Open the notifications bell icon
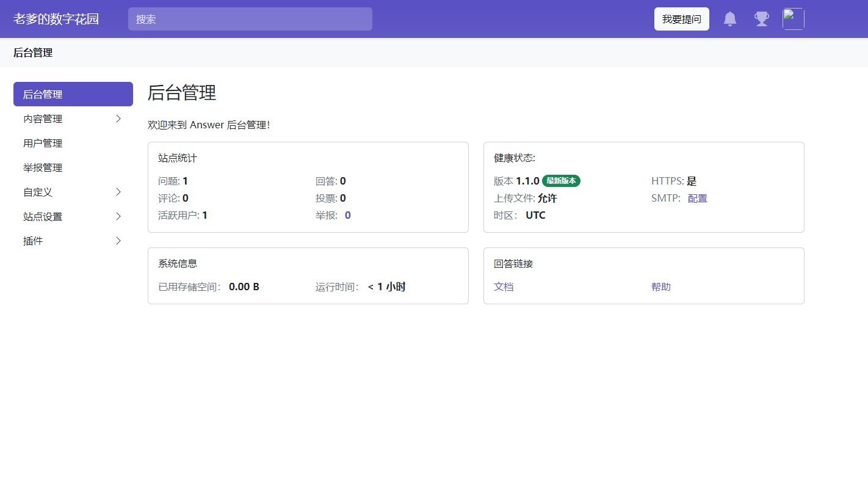This screenshot has width=868, height=501. 730,19
